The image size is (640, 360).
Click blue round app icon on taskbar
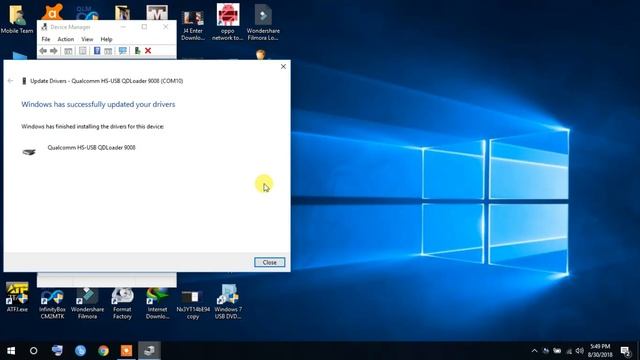(80, 351)
